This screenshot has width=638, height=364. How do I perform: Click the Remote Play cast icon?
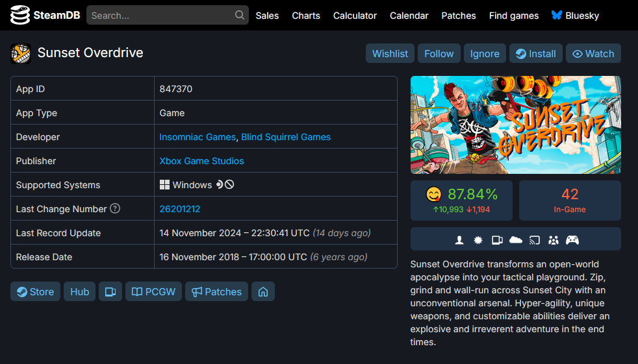pyautogui.click(x=535, y=240)
